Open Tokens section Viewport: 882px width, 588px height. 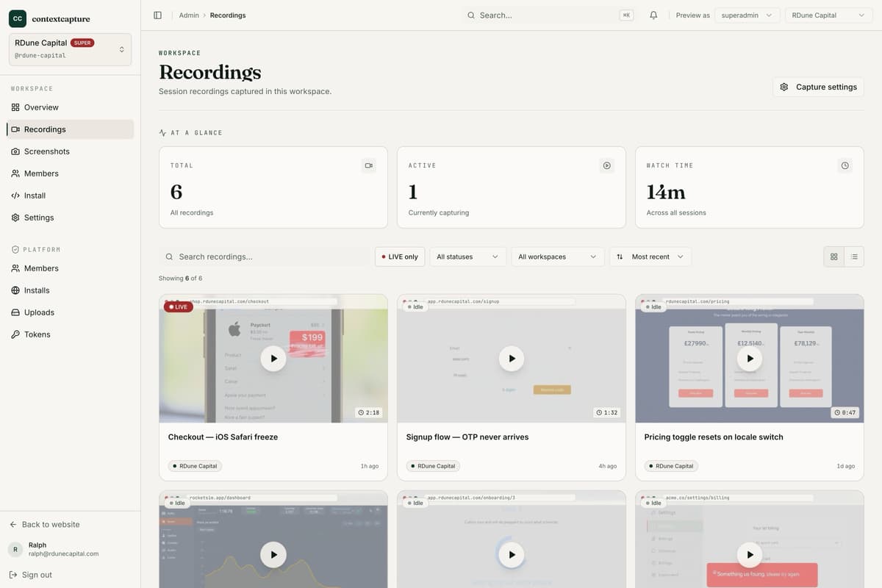point(71,334)
